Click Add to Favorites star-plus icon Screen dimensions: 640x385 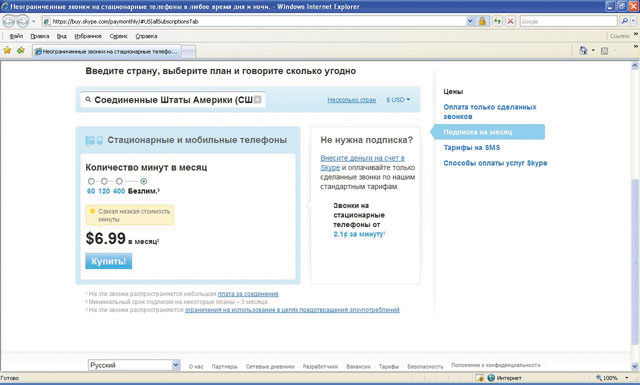[x=21, y=50]
